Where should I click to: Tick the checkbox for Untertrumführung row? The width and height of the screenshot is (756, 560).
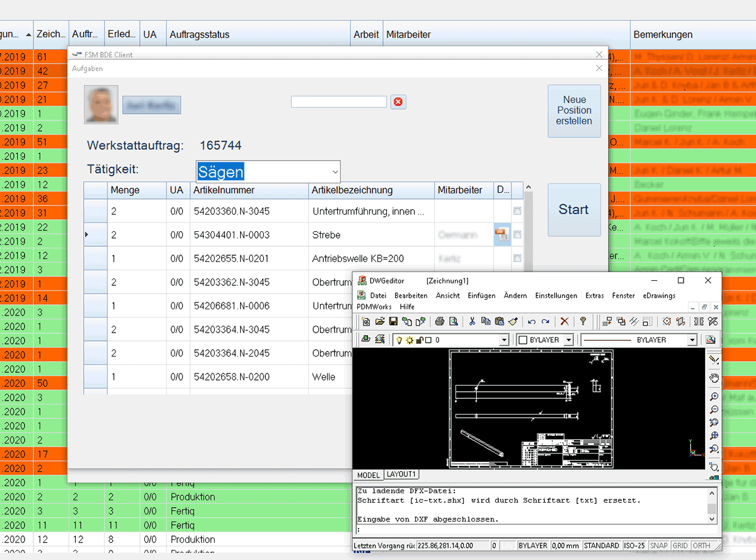(x=517, y=212)
